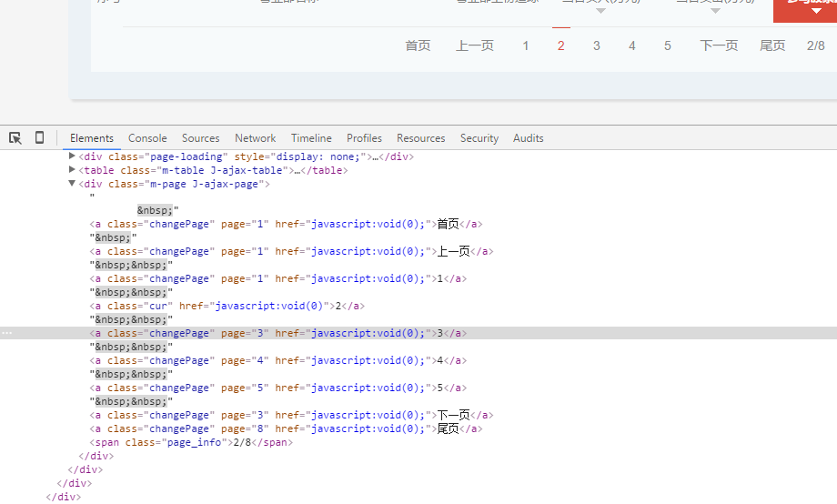Select the 首页 anchor element in DOM
The image size is (837, 504).
[286, 224]
